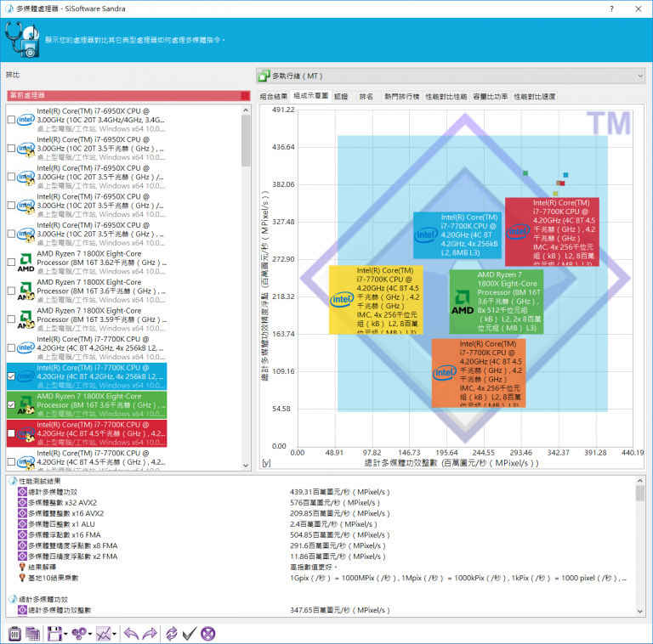The image size is (653, 644).
Task: Click the green threads icon in MT combo box
Action: coord(264,76)
